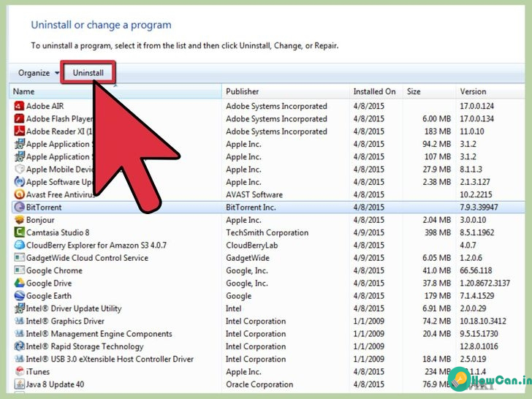532x399 pixels.
Task: Click version 10.18.10.3412 cell
Action: 483,322
